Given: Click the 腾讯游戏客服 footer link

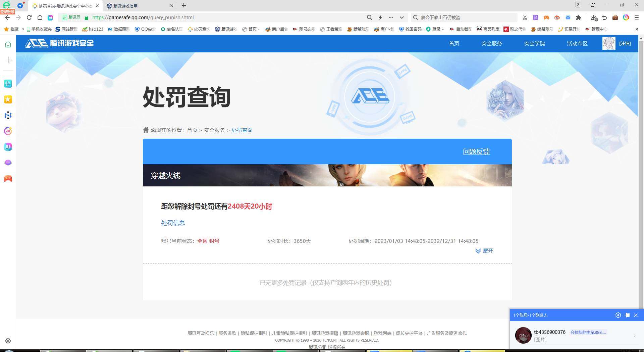Looking at the screenshot, I should click(x=356, y=333).
